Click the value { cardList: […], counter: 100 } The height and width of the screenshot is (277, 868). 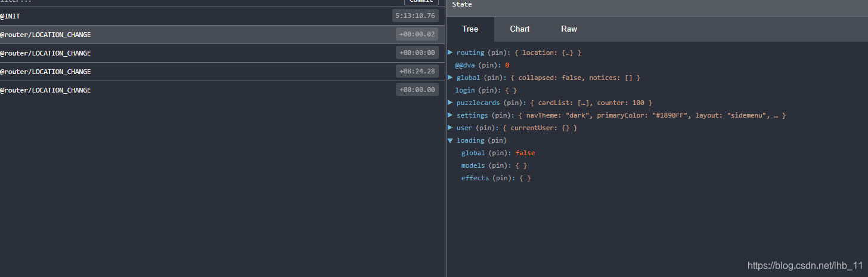[591, 103]
